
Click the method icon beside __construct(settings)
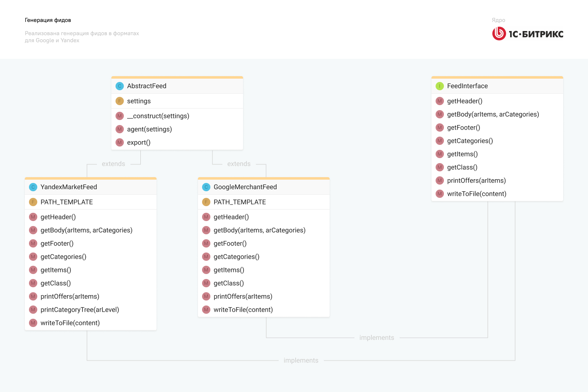(x=120, y=116)
